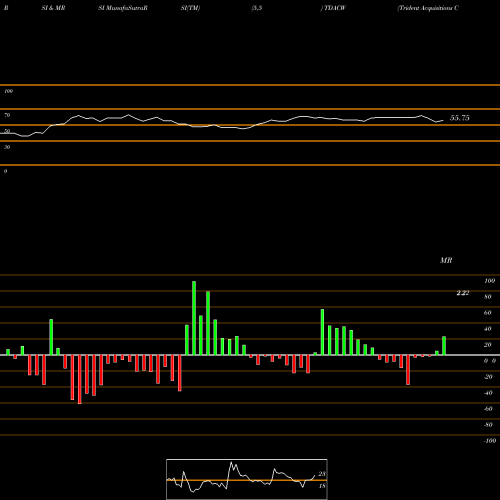Click the SI & MR header text

pos(53,8)
